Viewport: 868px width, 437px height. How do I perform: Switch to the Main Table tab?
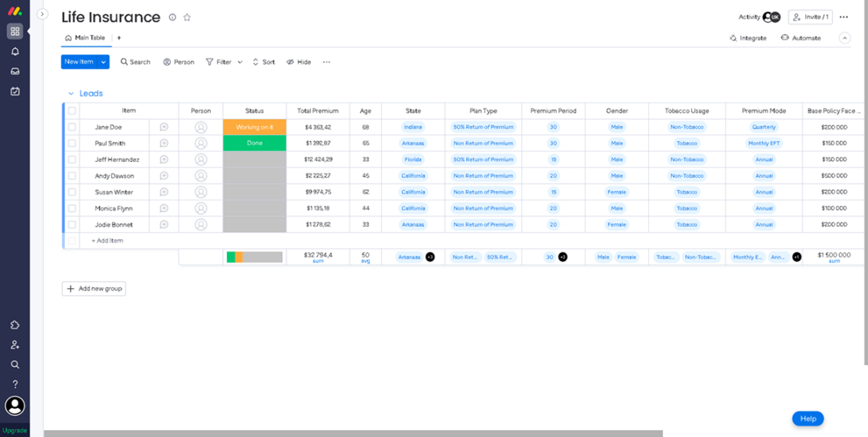[x=85, y=38]
